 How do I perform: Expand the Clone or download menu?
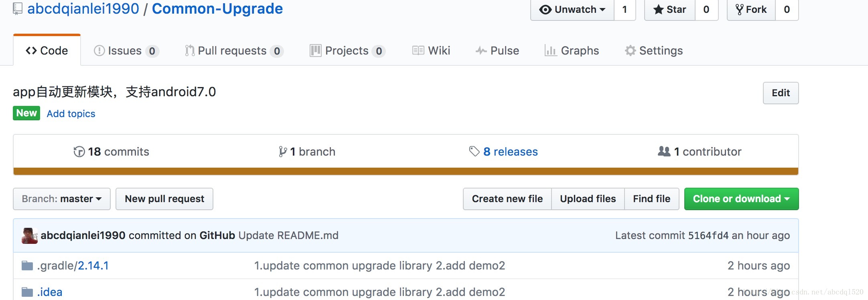(x=741, y=199)
